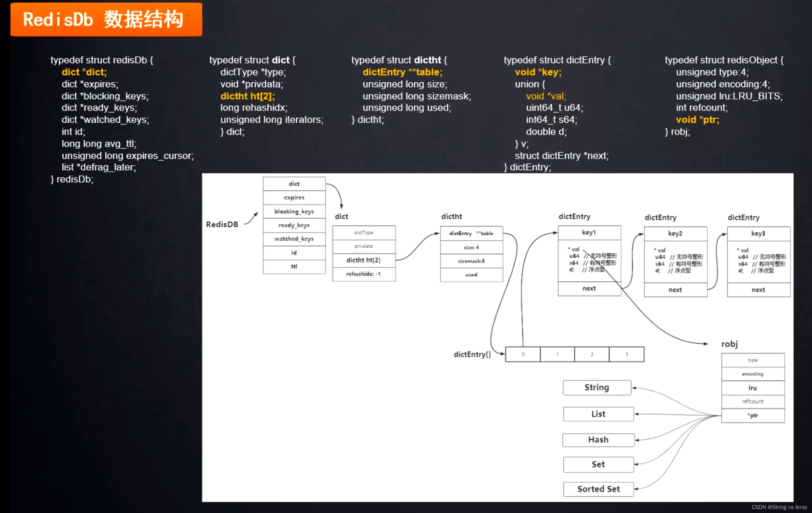Click the "long long avg_ttl;" code line
The width and height of the screenshot is (812, 513).
pyautogui.click(x=99, y=144)
